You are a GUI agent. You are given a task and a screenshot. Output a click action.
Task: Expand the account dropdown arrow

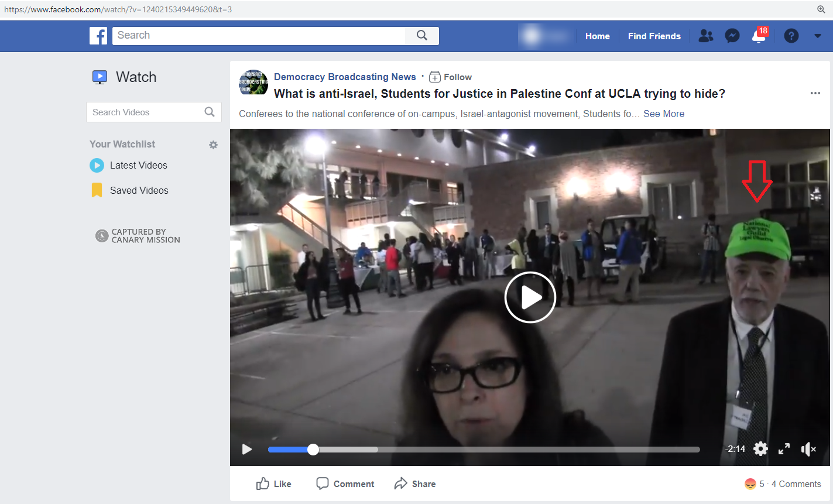pos(818,36)
